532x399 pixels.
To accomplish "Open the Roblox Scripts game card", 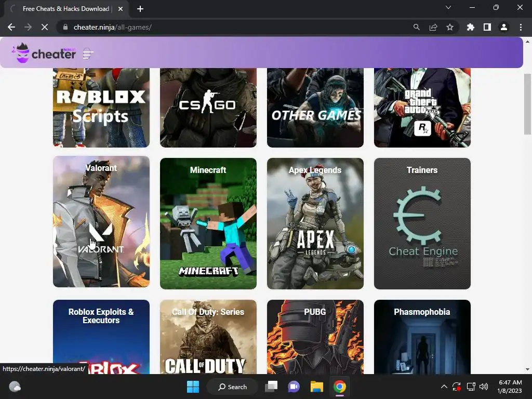I will 101,108.
